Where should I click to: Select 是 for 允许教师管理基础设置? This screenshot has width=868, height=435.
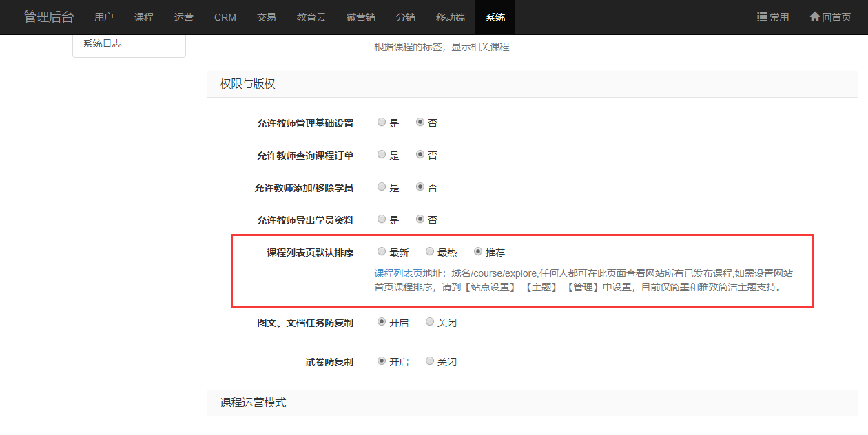382,123
